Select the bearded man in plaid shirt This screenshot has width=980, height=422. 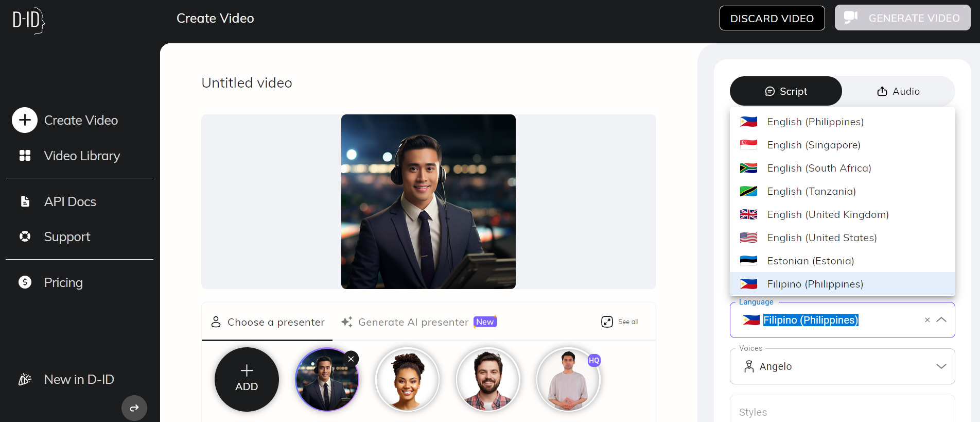click(487, 380)
